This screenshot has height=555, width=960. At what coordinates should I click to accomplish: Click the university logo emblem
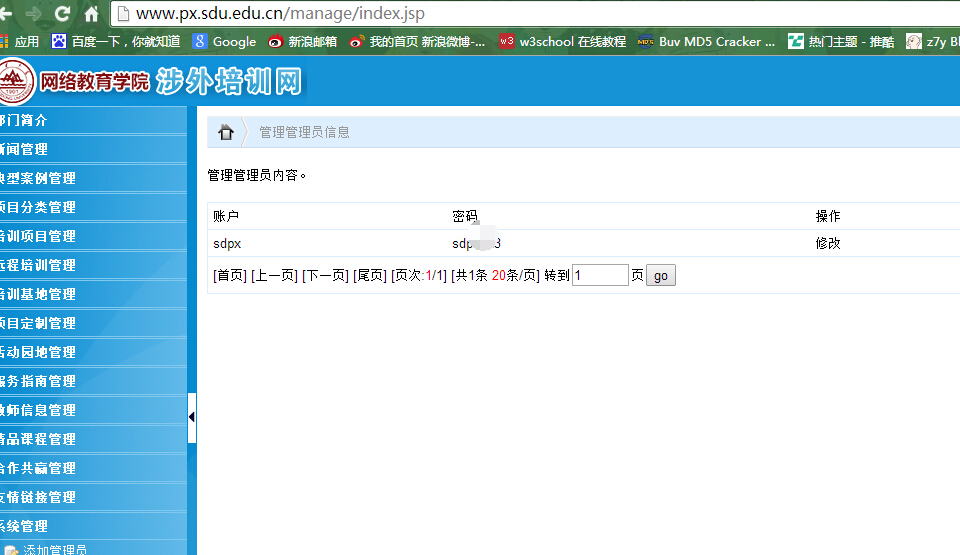coord(16,81)
